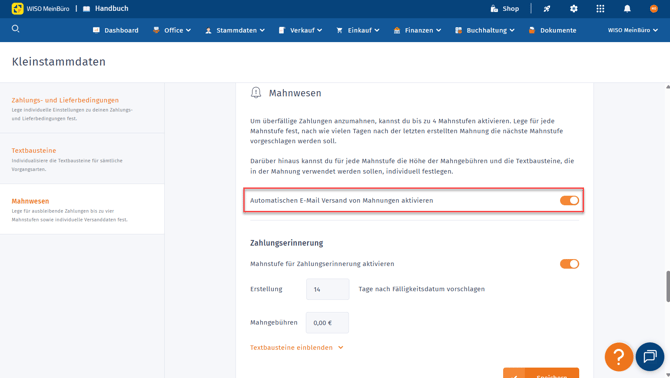
Task: Open the notifications bell
Action: pos(627,9)
